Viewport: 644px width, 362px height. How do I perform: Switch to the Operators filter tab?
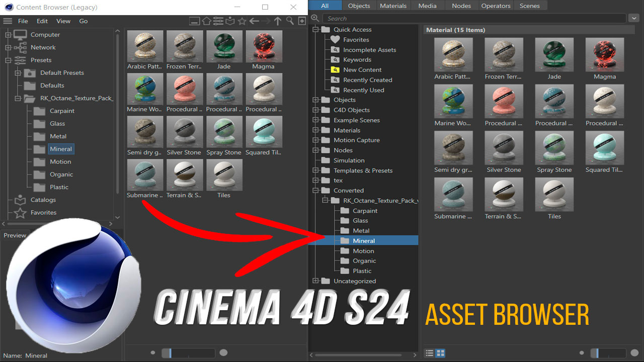(496, 6)
